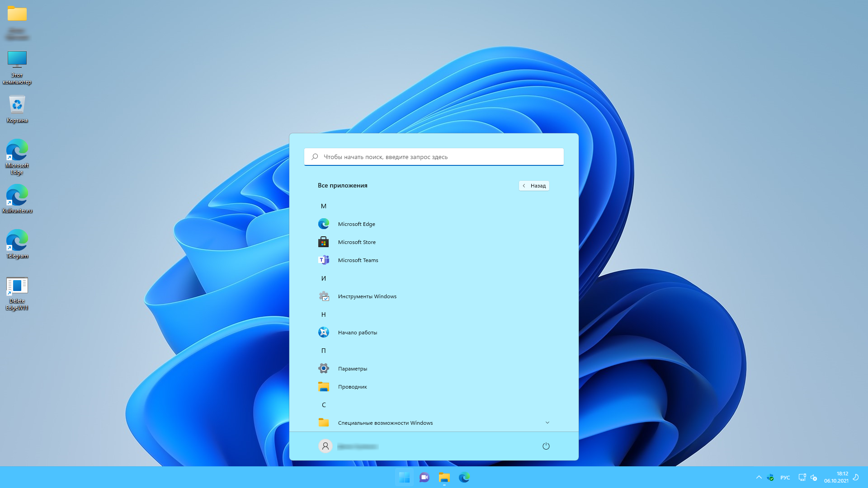The image size is (868, 488).
Task: Click the power button in Start menu
Action: point(546,446)
